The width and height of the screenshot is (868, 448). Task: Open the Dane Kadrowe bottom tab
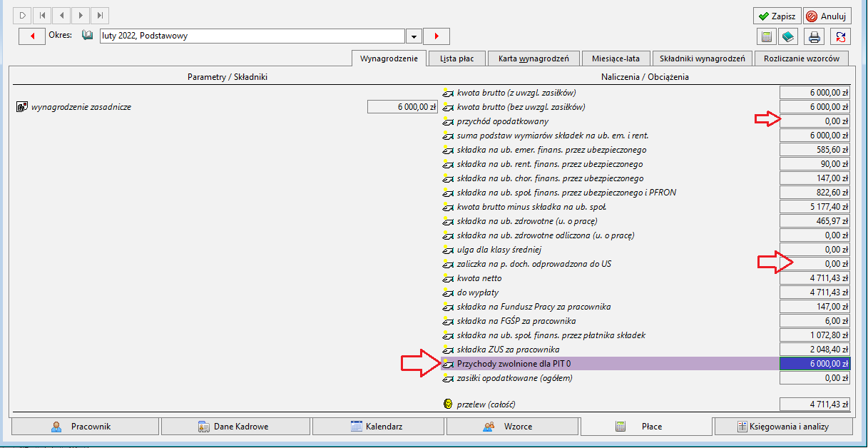tap(235, 427)
